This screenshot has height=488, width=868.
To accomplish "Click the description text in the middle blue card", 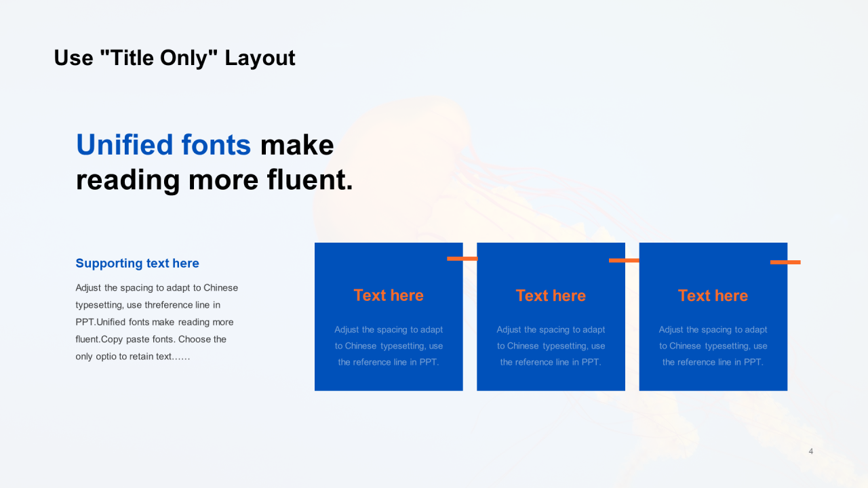I will coord(551,346).
